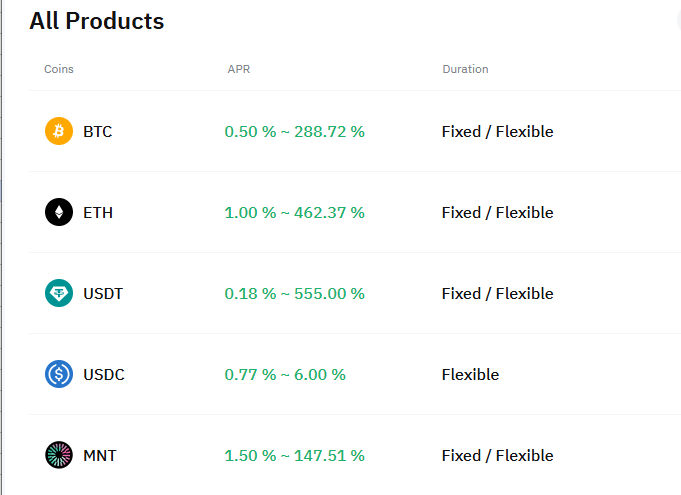Select the MNT coin name
This screenshot has width=681, height=495.
tap(100, 455)
